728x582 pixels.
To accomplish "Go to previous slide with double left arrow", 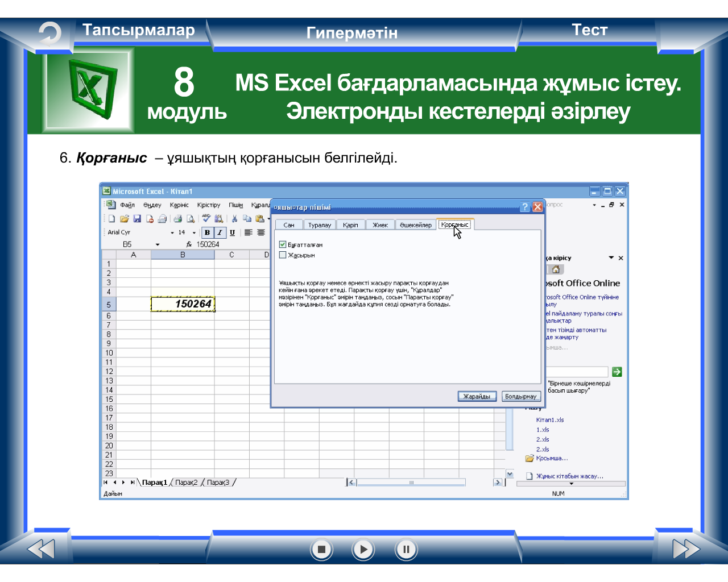I will click(41, 549).
